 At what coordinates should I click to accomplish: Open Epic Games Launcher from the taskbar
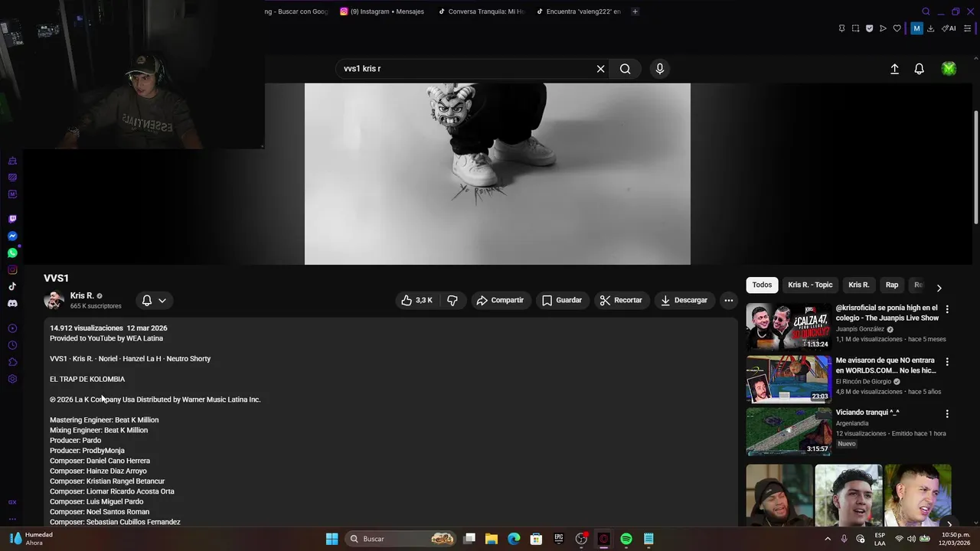[x=559, y=539]
